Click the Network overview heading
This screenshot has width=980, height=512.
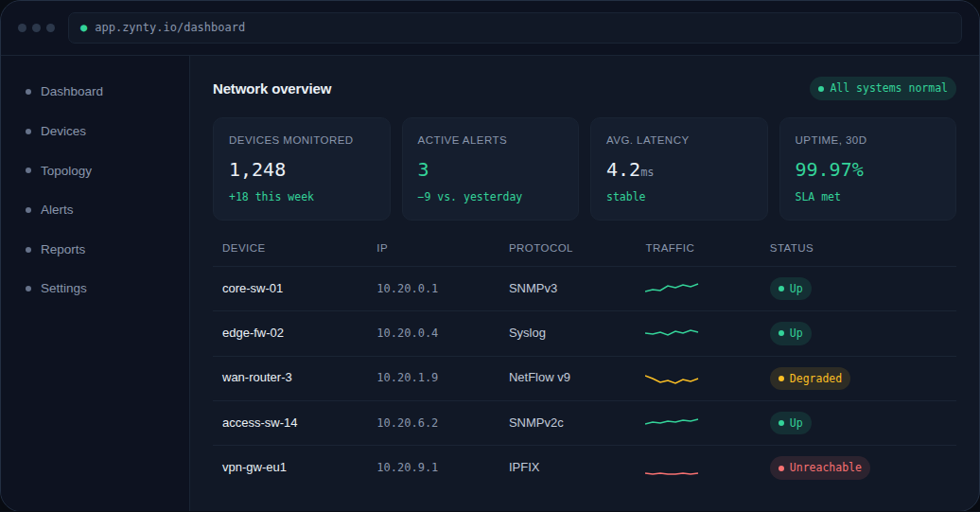tap(271, 89)
